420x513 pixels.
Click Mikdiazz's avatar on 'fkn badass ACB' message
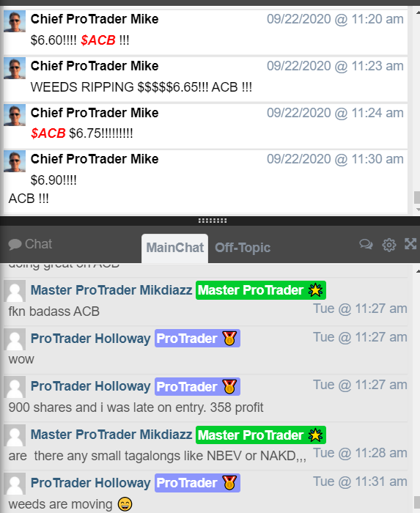15,291
